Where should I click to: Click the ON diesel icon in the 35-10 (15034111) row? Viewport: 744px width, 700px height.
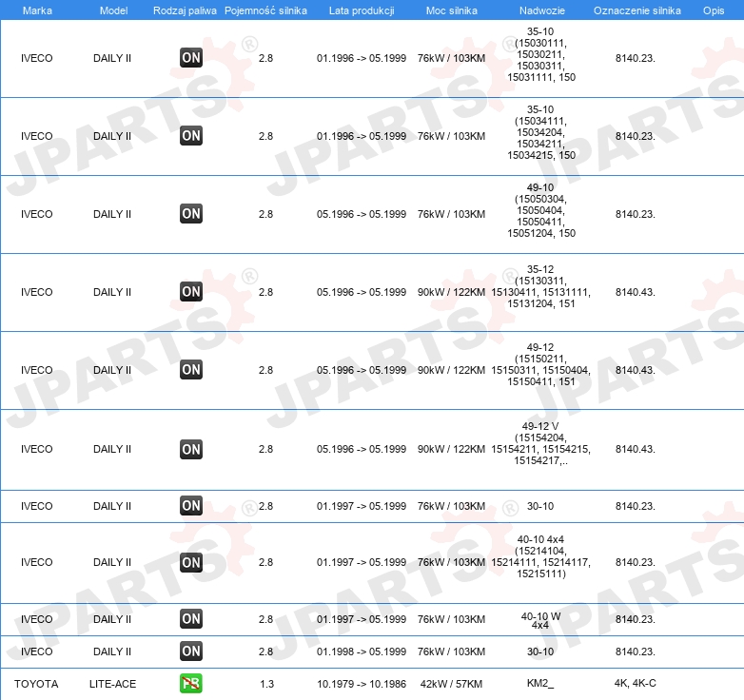pos(191,136)
